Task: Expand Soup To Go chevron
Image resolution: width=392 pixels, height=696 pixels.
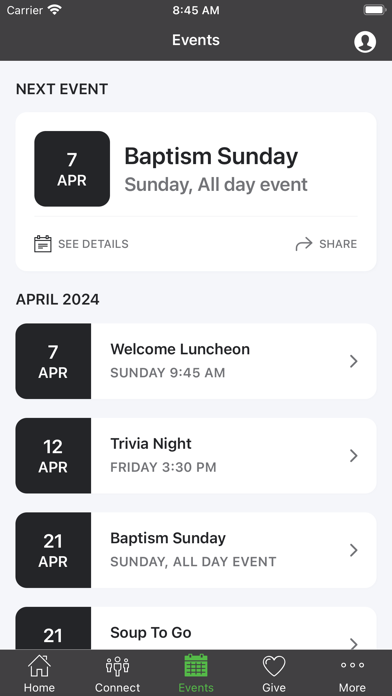Action: coord(353,644)
